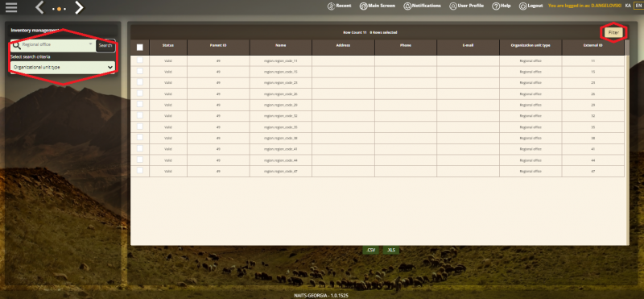The height and width of the screenshot is (299, 644).
Task: Log out using Logout
Action: [531, 6]
